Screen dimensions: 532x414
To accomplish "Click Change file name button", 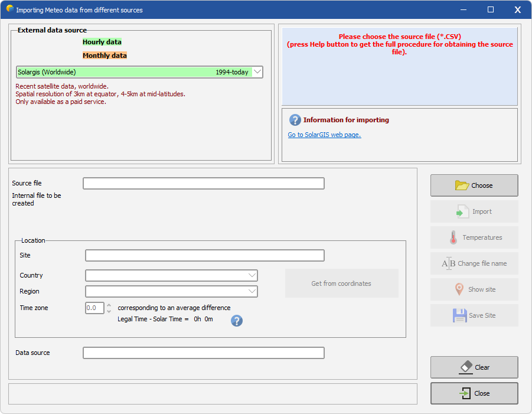I will [474, 263].
